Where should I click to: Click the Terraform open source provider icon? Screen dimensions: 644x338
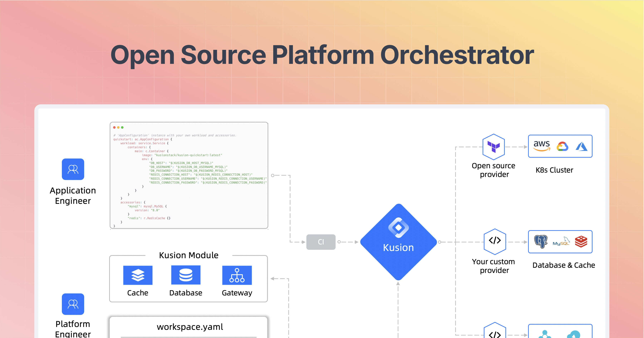click(493, 147)
